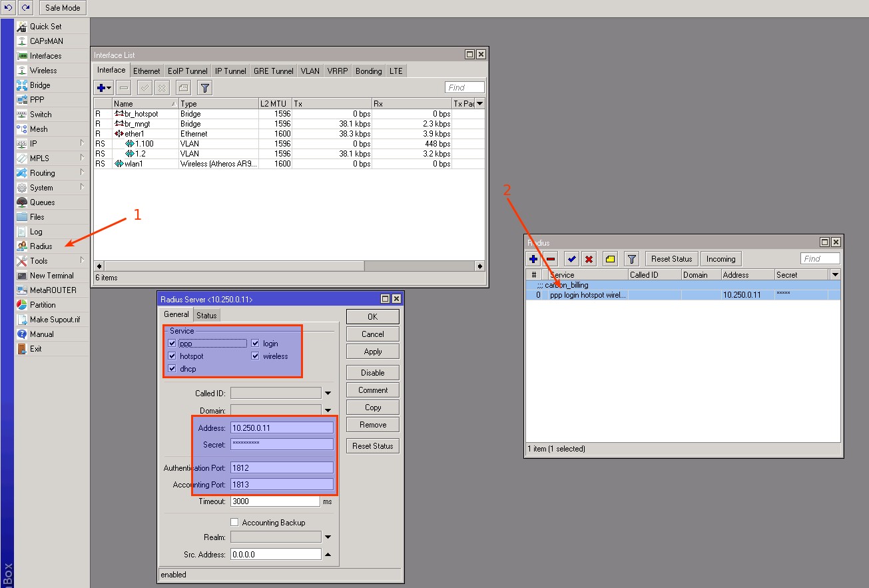This screenshot has width=869, height=588.
Task: Toggle the hotspot service checkbox
Action: coord(172,356)
